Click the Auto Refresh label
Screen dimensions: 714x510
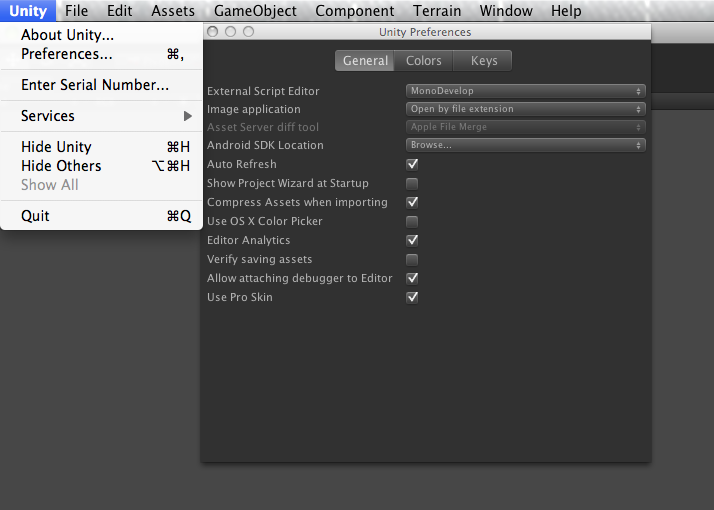241,164
